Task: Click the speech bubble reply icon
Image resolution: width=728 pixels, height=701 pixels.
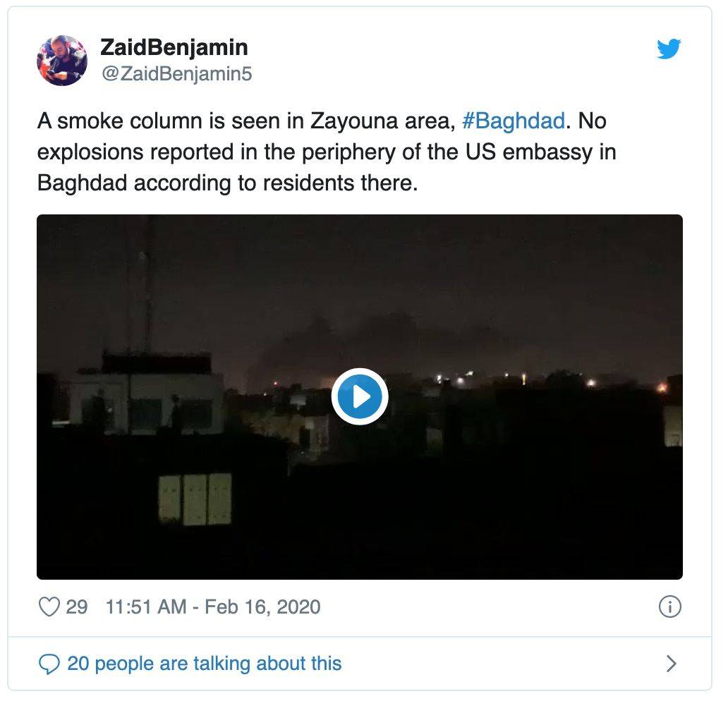Action: 49,664
